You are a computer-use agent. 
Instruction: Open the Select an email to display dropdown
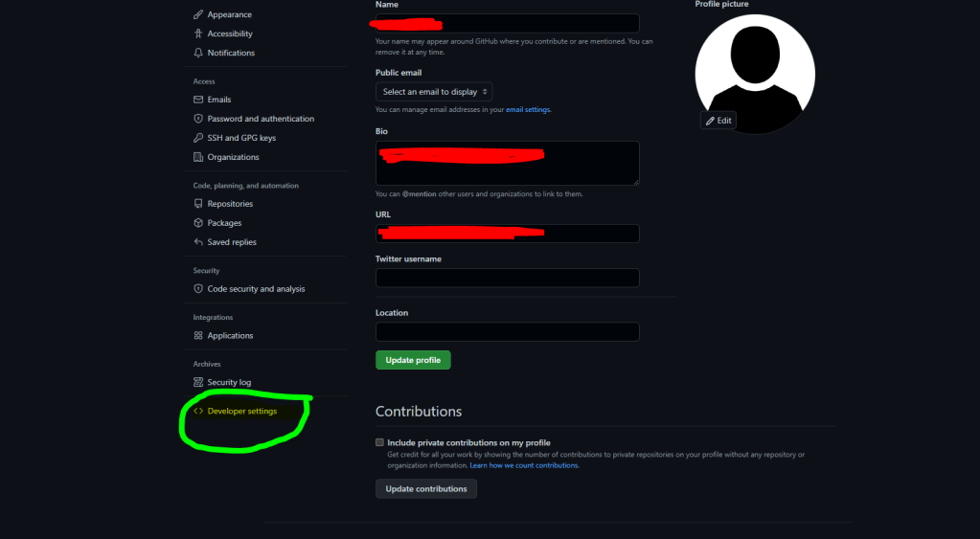click(x=434, y=92)
